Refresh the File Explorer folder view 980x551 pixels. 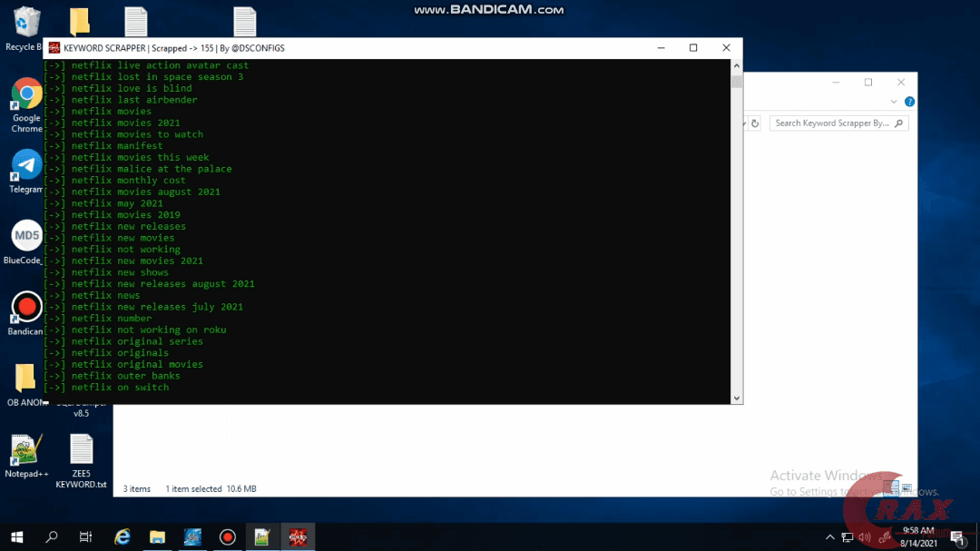click(755, 123)
